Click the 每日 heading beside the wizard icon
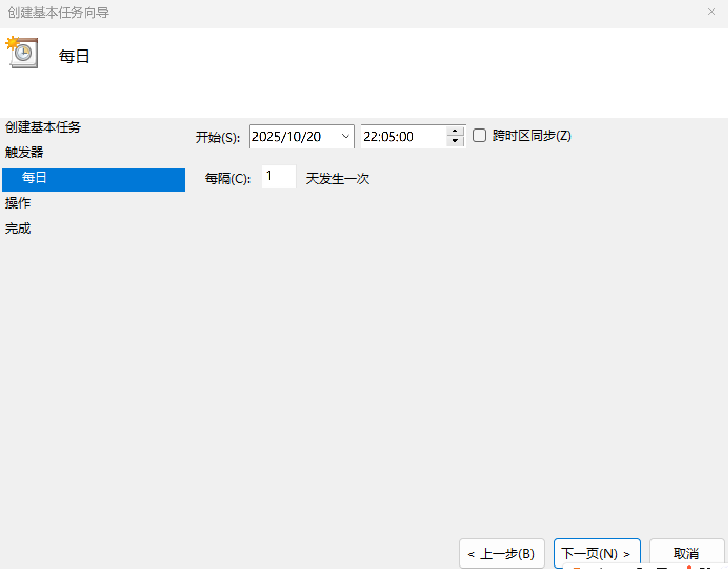 coord(74,57)
